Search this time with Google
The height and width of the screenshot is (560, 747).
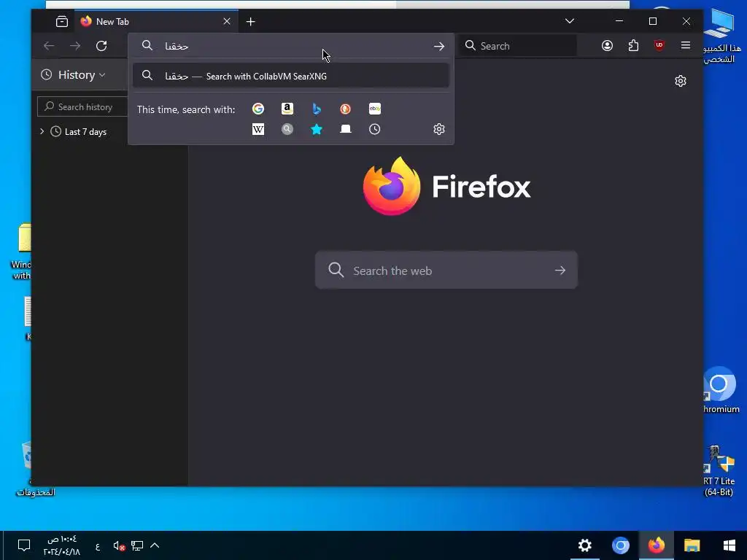258,109
